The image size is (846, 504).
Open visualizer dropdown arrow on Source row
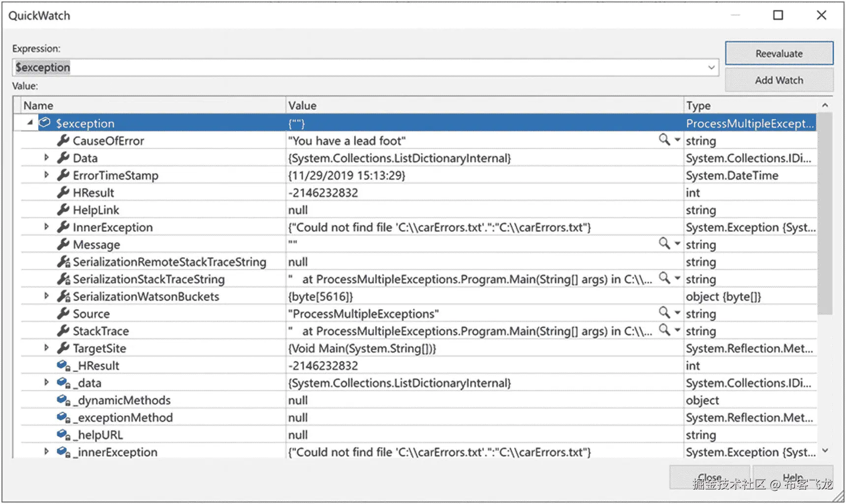(x=677, y=313)
